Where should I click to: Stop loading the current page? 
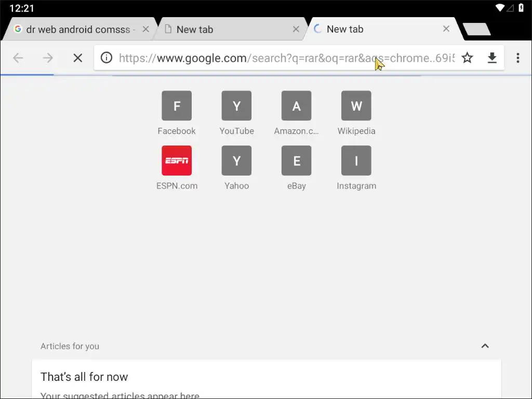pos(78,58)
